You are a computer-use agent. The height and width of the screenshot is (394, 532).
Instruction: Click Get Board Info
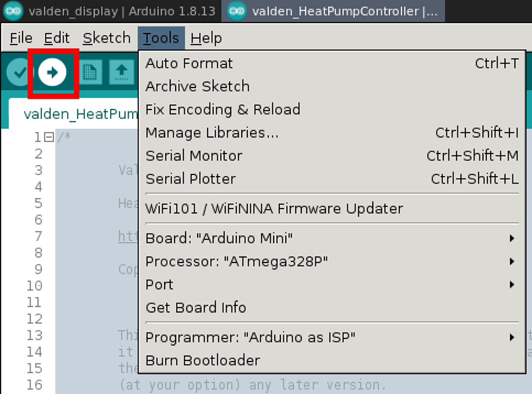coord(195,307)
